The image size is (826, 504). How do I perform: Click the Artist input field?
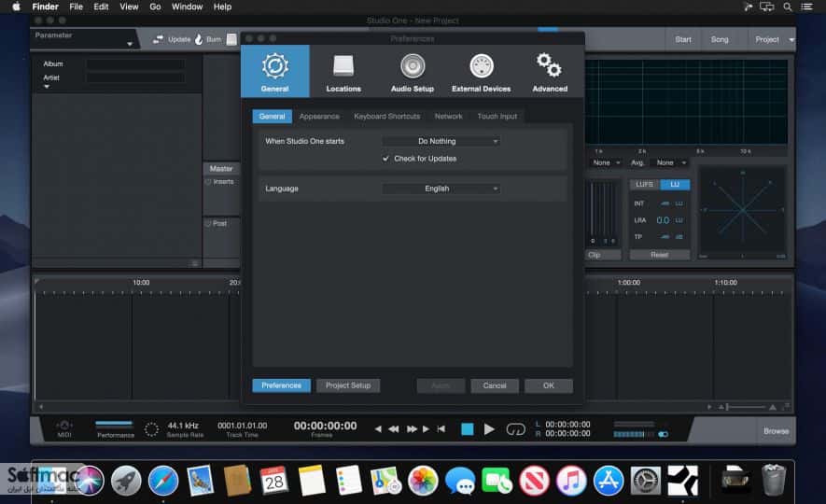(135, 78)
